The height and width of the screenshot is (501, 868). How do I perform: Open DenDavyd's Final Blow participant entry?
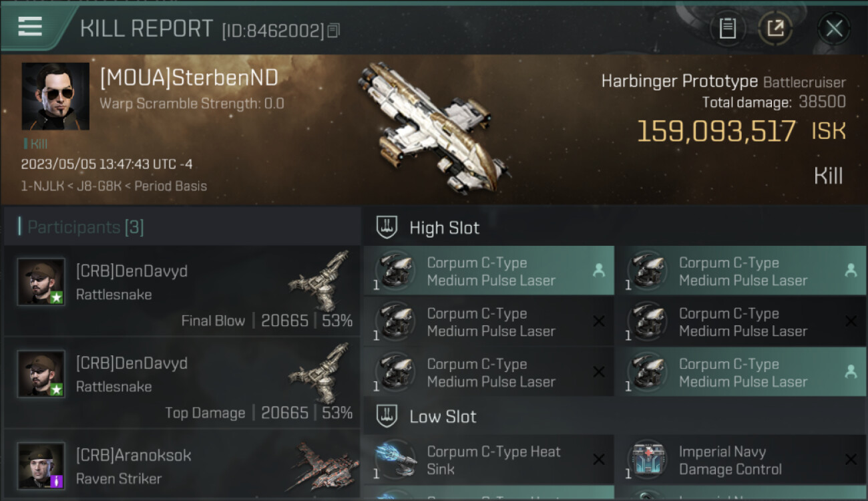click(182, 291)
